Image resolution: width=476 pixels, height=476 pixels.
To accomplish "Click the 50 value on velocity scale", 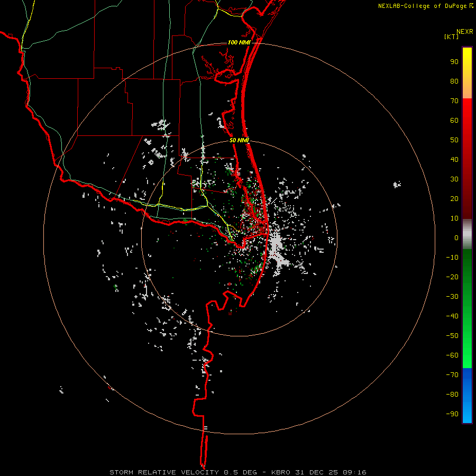I will (x=454, y=140).
